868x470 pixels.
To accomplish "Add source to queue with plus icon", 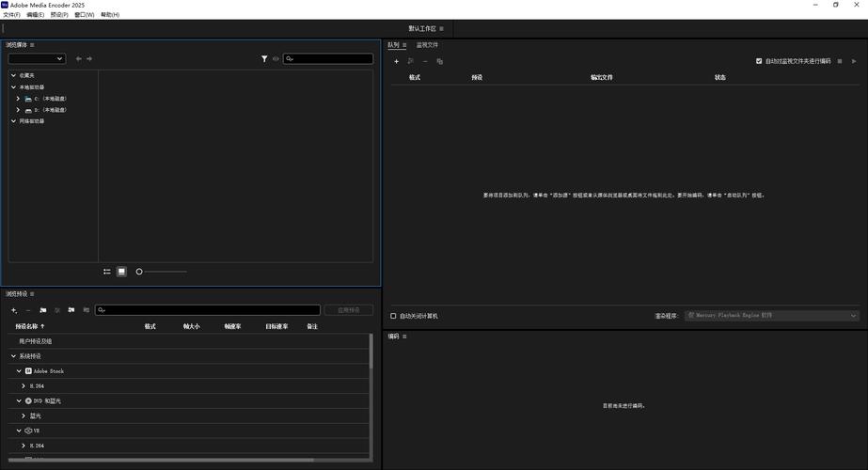I will (396, 61).
